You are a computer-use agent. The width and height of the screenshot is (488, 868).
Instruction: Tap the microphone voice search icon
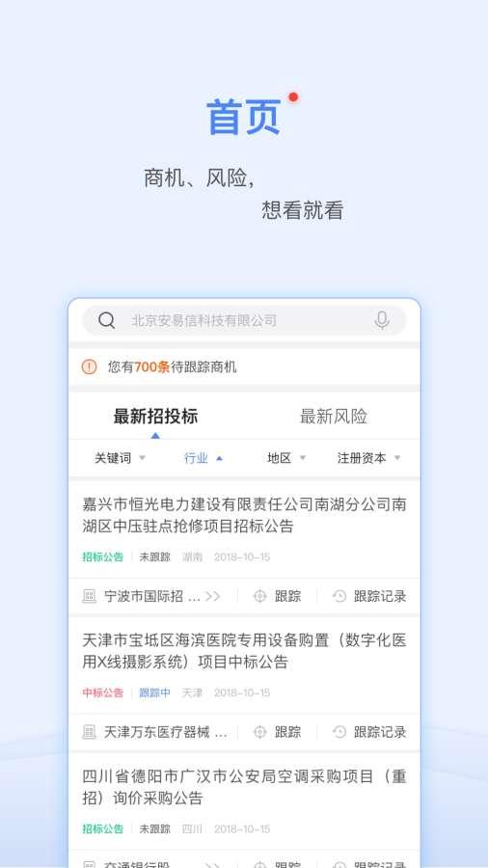point(382,320)
